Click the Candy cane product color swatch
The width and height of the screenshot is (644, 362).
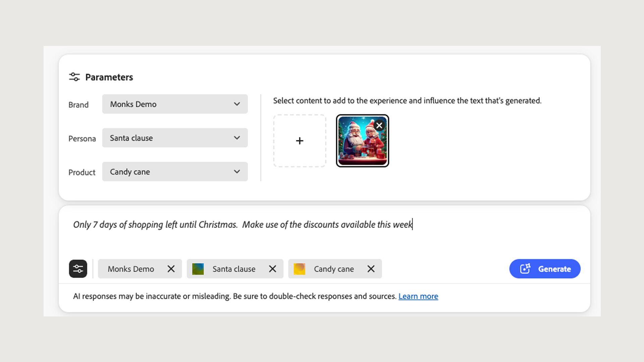tap(299, 269)
